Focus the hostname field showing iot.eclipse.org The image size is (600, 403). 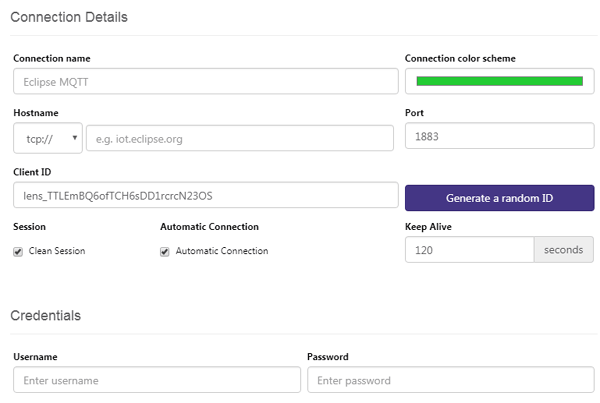click(x=240, y=138)
